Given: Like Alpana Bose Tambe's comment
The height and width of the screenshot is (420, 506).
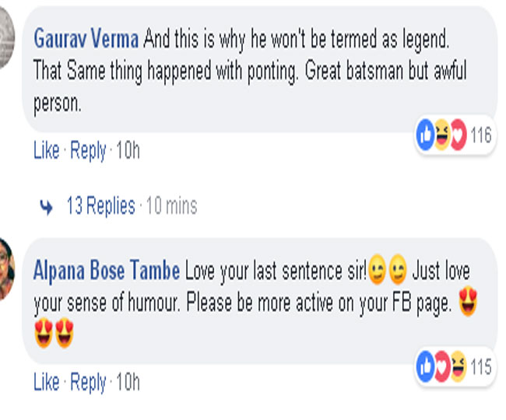Looking at the screenshot, I should [x=46, y=382].
